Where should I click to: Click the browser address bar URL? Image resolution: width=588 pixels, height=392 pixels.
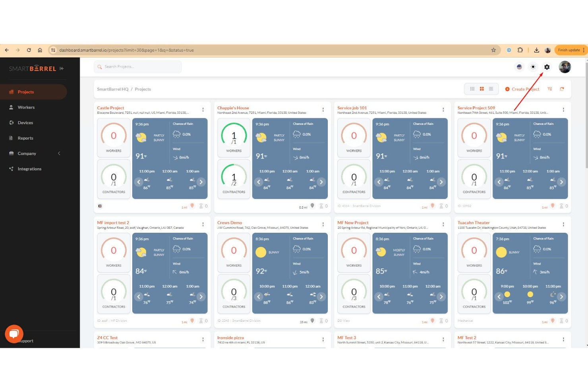coord(126,50)
